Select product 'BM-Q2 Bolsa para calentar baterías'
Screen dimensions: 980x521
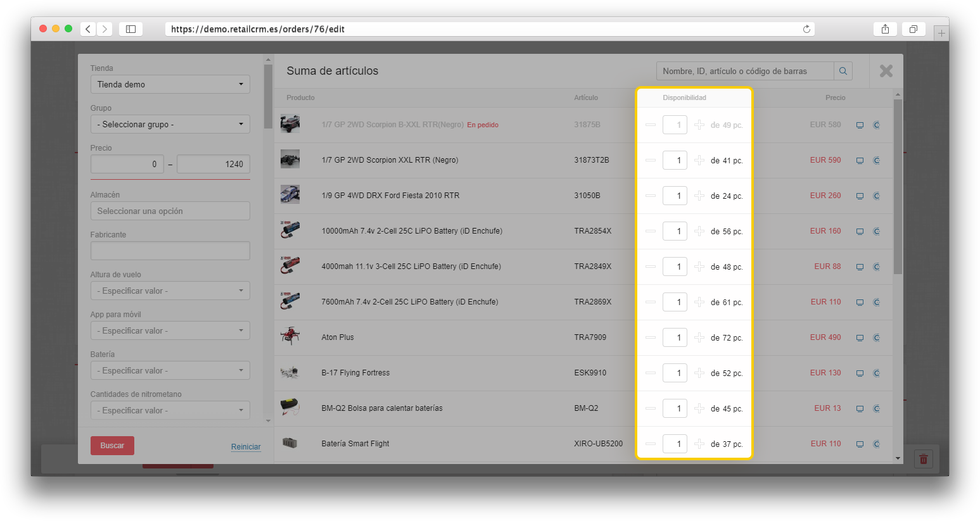coord(382,408)
